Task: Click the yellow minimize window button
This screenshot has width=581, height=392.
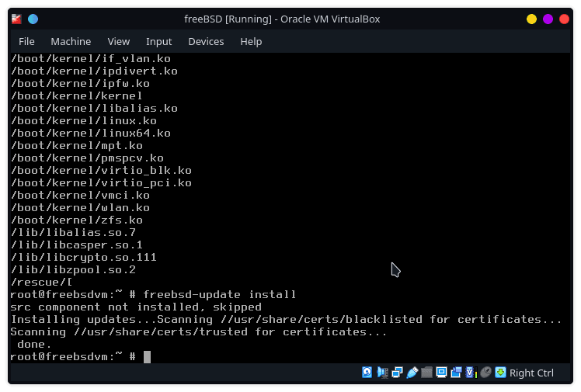Action: coord(531,19)
